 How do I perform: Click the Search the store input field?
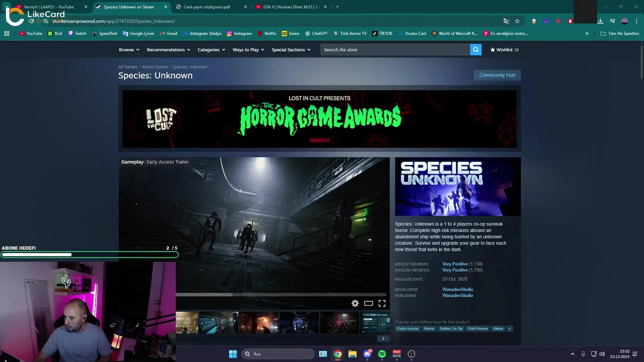point(395,50)
